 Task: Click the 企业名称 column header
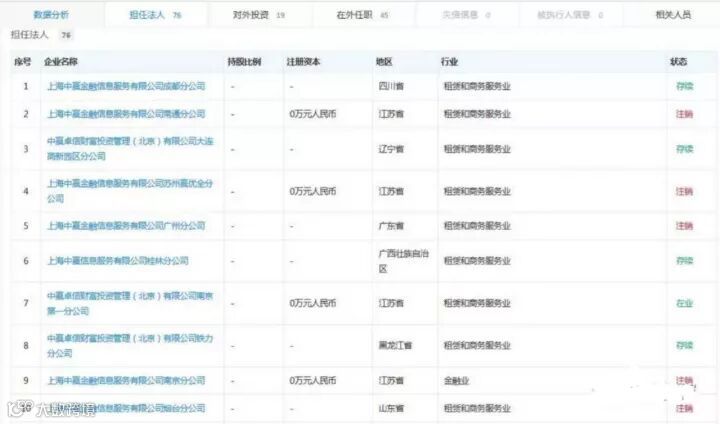point(61,62)
